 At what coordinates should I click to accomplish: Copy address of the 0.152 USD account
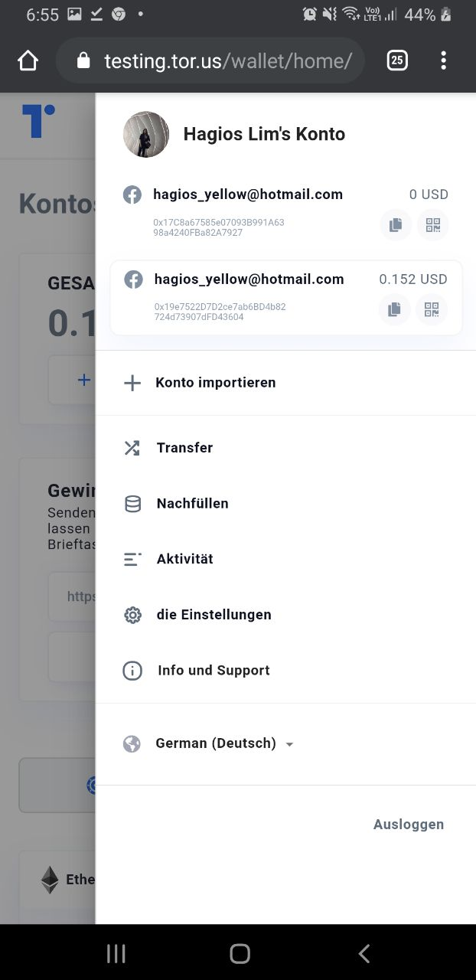(395, 309)
